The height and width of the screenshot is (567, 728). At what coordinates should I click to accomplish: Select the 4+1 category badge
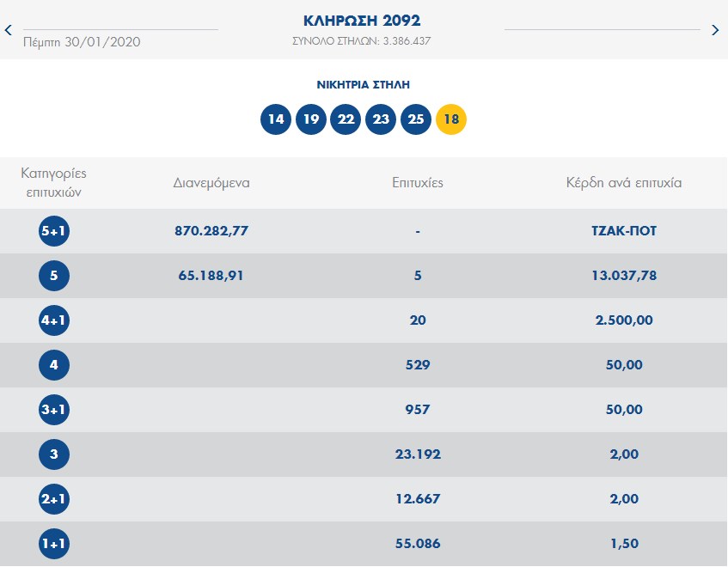(x=54, y=320)
